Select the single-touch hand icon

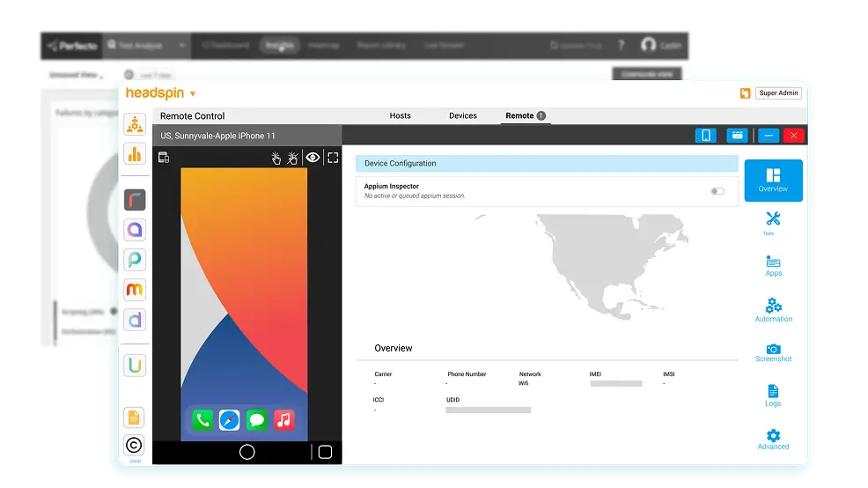[276, 158]
